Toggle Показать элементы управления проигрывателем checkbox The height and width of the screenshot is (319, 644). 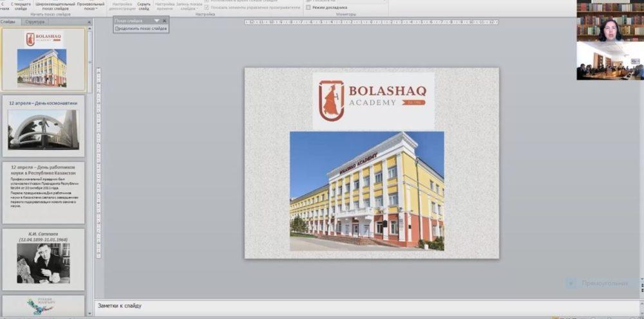207,7
